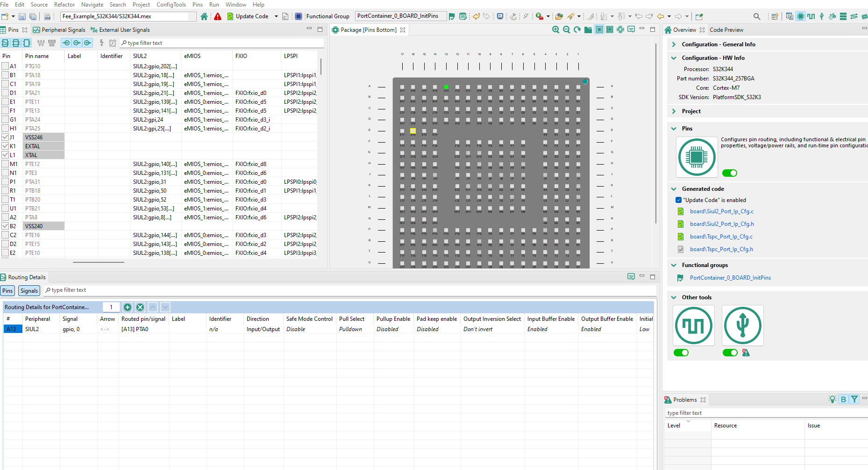The width and height of the screenshot is (868, 470).
Task: Check the box for pin A1
Action: pos(5,66)
